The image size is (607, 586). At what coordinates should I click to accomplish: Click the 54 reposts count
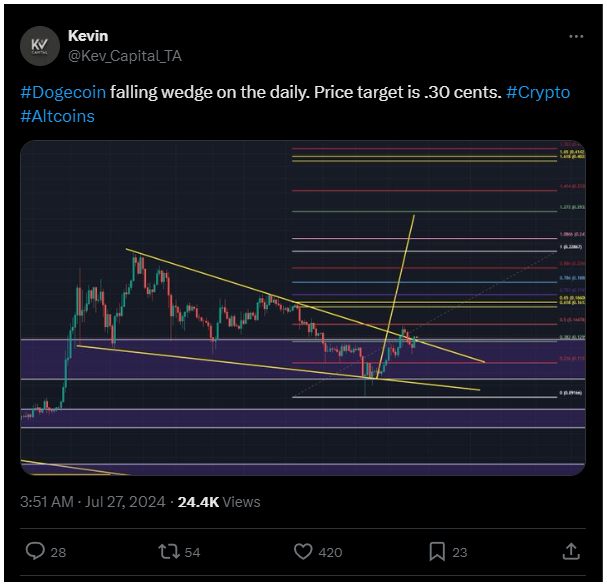tap(192, 552)
